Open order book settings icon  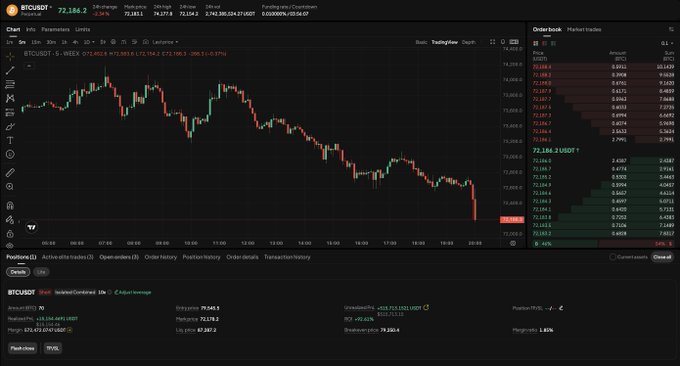tap(671, 29)
